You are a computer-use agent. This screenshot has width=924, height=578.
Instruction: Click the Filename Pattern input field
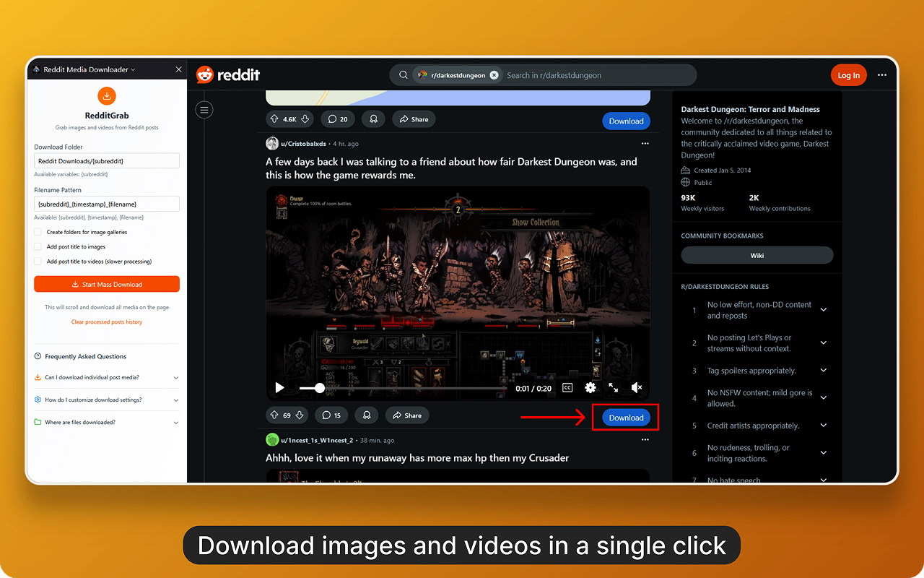(x=107, y=204)
